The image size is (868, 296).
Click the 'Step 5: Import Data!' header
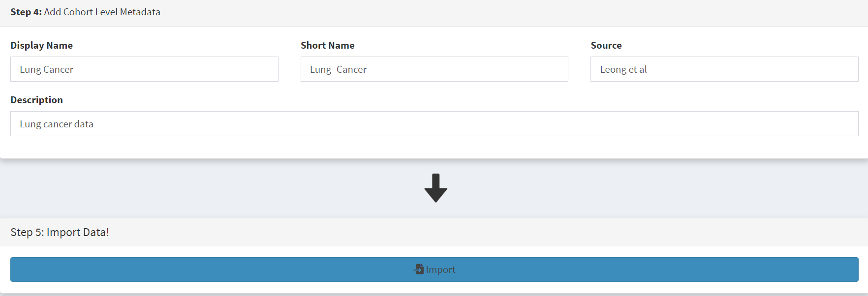60,232
